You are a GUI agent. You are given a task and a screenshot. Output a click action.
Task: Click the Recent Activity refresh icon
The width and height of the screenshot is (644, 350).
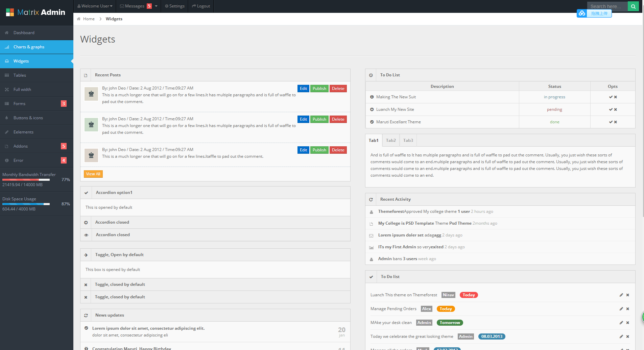pos(371,200)
